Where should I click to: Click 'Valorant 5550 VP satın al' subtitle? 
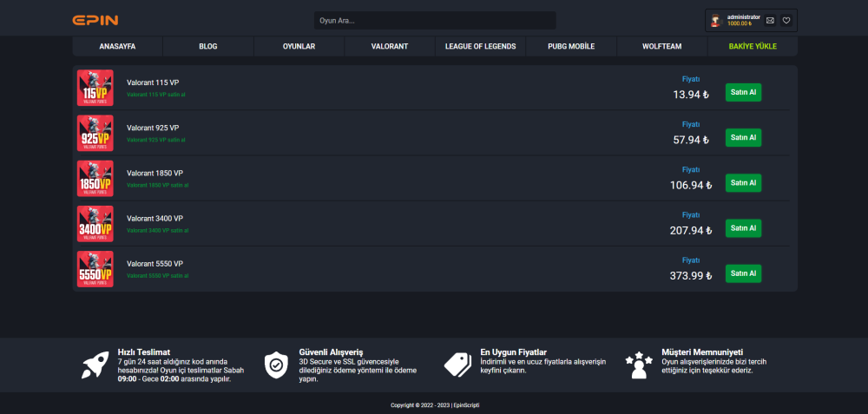158,276
